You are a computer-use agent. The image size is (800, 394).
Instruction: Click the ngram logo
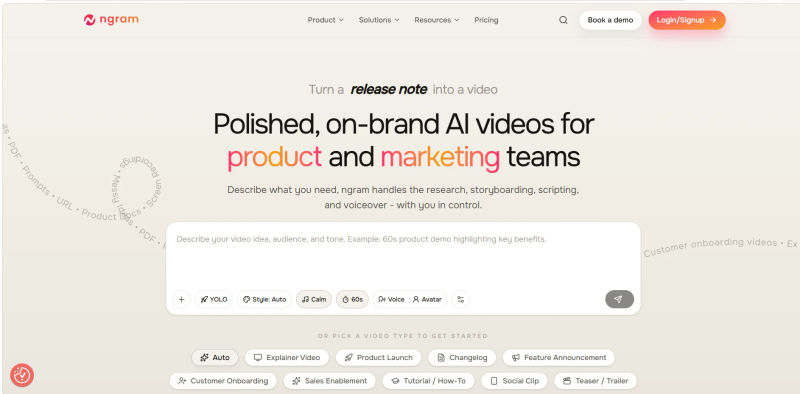coord(111,20)
